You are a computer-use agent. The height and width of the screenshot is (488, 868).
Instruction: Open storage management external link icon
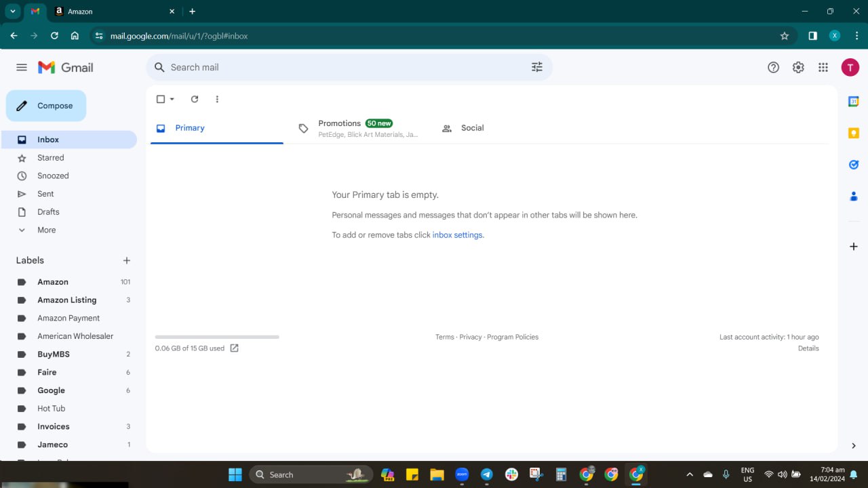234,348
